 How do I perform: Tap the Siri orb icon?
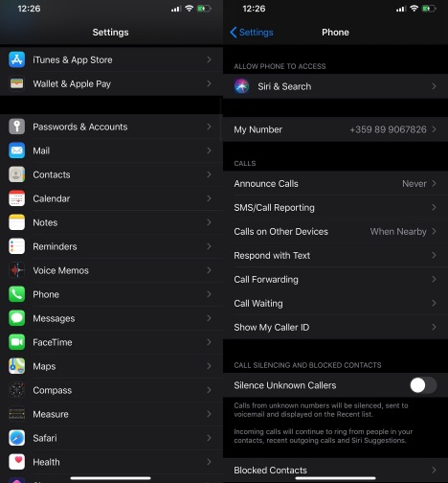[241, 86]
